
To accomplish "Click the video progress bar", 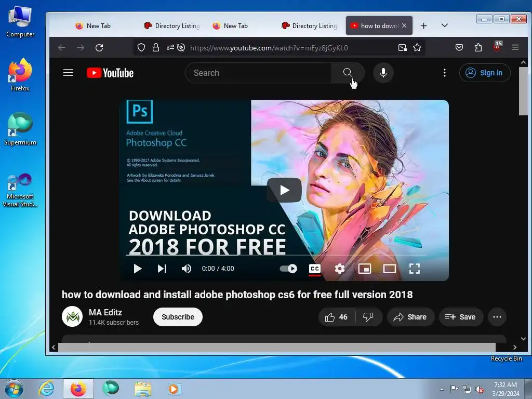I will click(x=276, y=255).
